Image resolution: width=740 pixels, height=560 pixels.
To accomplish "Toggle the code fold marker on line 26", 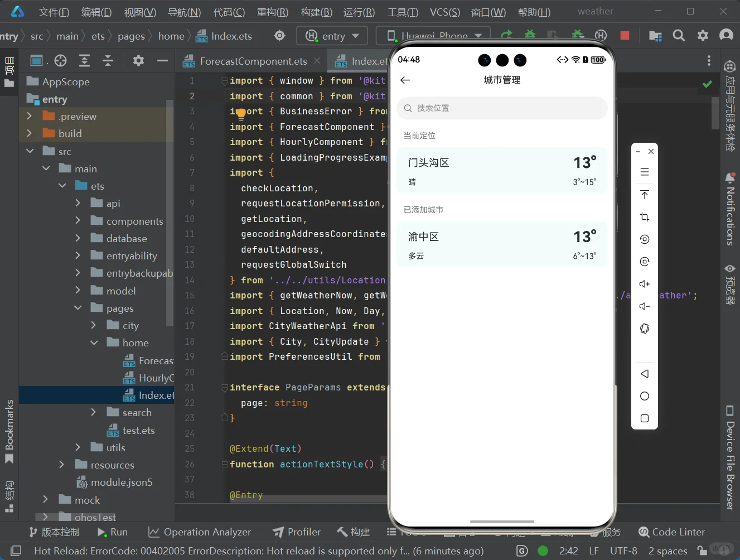I will click(225, 464).
